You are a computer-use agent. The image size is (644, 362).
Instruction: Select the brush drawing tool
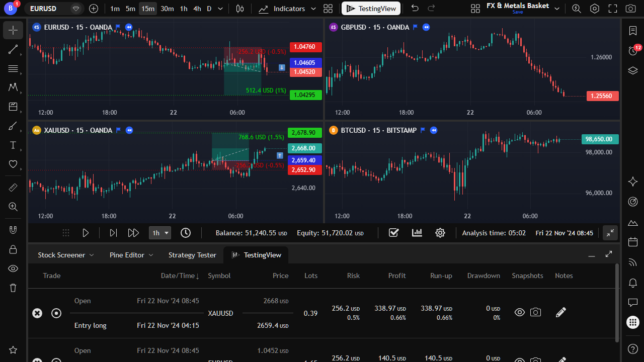tap(13, 126)
